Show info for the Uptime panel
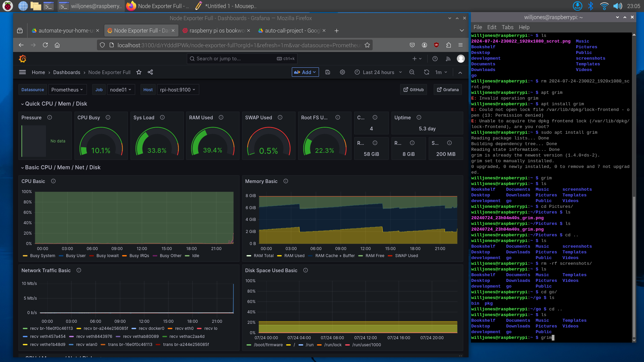The width and height of the screenshot is (644, 362). (419, 117)
